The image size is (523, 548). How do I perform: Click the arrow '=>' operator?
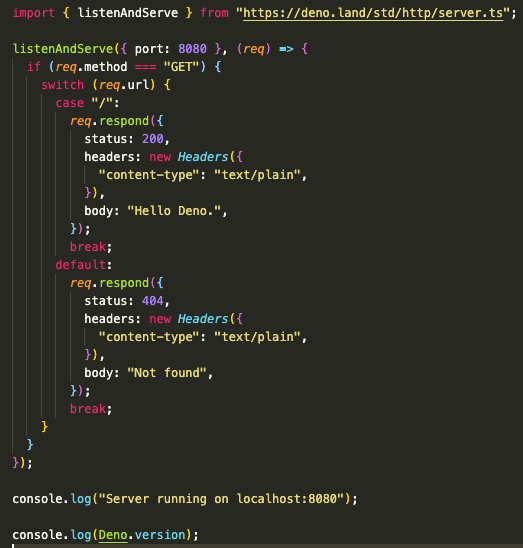pos(286,49)
